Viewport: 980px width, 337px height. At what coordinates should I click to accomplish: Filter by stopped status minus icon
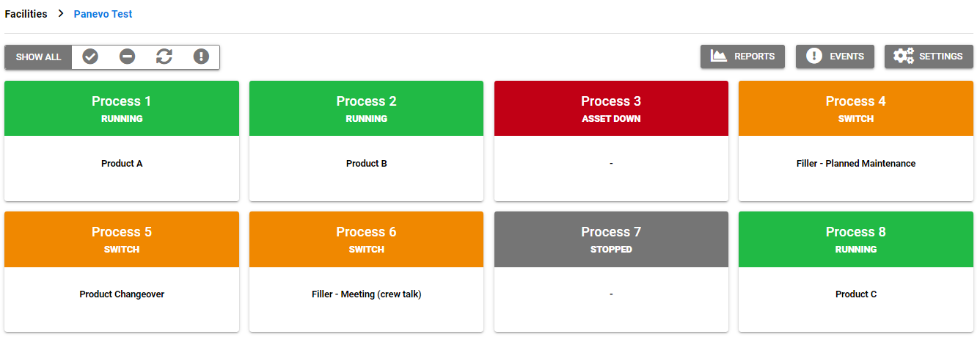128,57
